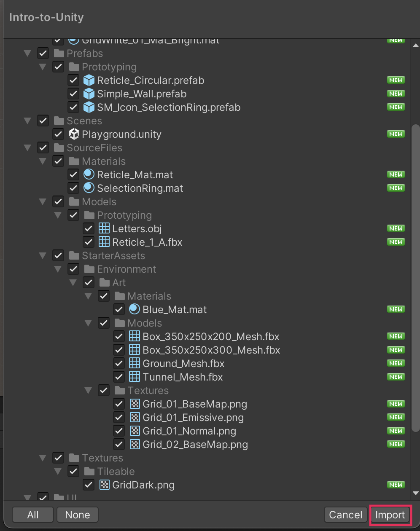Image resolution: width=420 pixels, height=531 pixels.
Task: Select the Reticle_Mat.mat file name
Action: (135, 174)
